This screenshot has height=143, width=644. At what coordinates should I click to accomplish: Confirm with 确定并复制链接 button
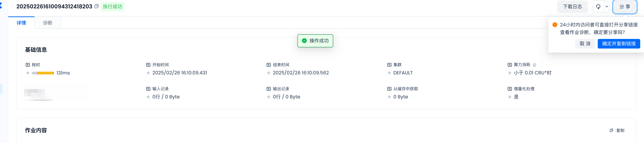tap(618, 44)
